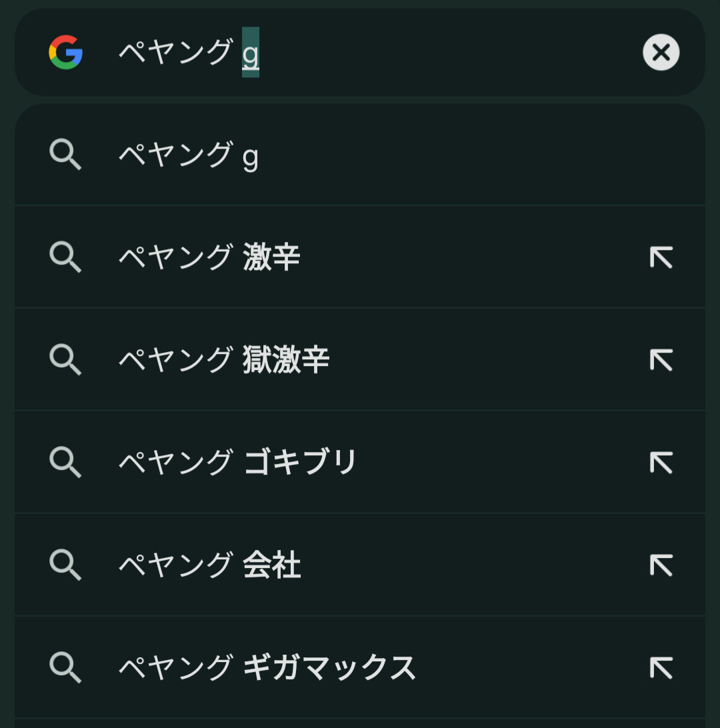Click the search field containing ペヤング g

[x=373, y=52]
